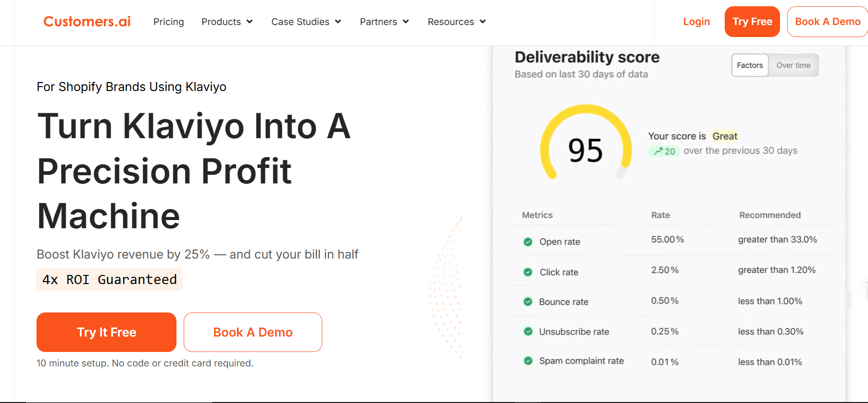This screenshot has width=868, height=403.
Task: Click the green check icon beside Spam complaint rate
Action: (528, 361)
